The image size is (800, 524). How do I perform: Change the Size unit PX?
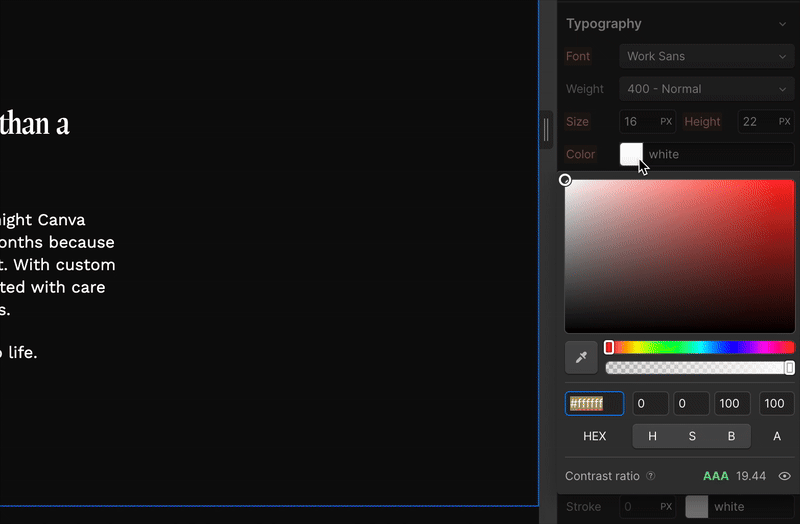coord(666,121)
